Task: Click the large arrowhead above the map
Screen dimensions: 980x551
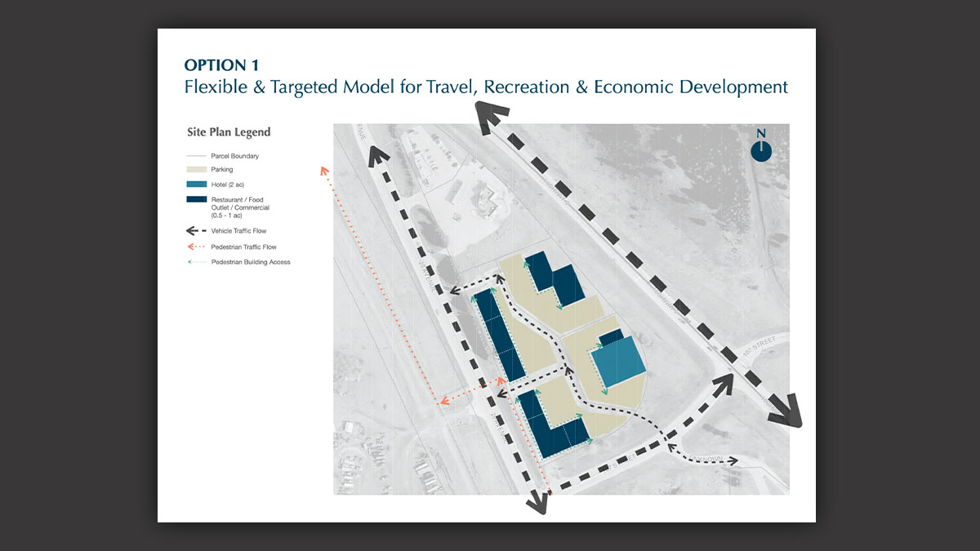Action: tap(488, 118)
